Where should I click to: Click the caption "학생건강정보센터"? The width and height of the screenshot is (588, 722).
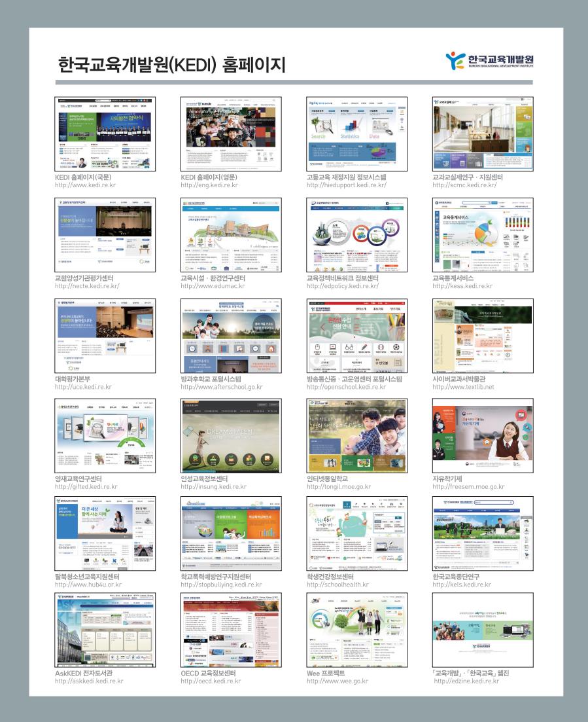[x=330, y=577]
